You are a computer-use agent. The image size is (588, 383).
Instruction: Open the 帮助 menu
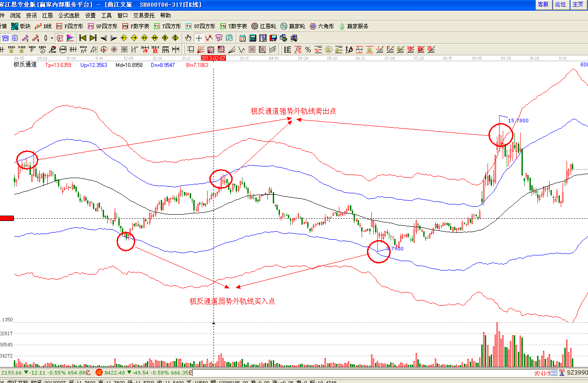165,15
